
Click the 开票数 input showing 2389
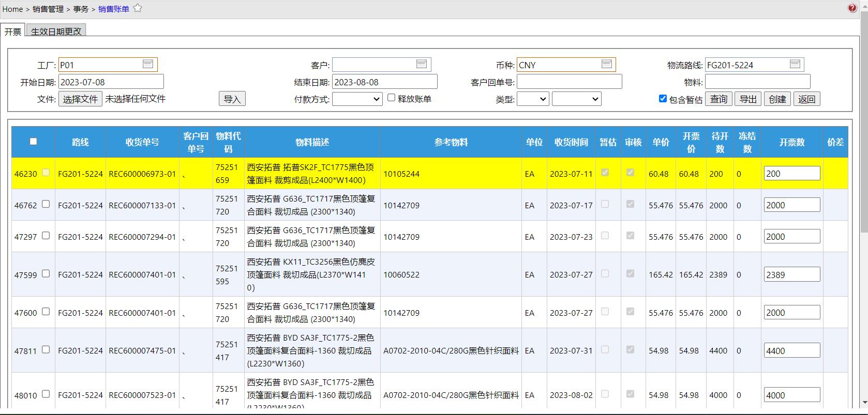[x=792, y=274]
